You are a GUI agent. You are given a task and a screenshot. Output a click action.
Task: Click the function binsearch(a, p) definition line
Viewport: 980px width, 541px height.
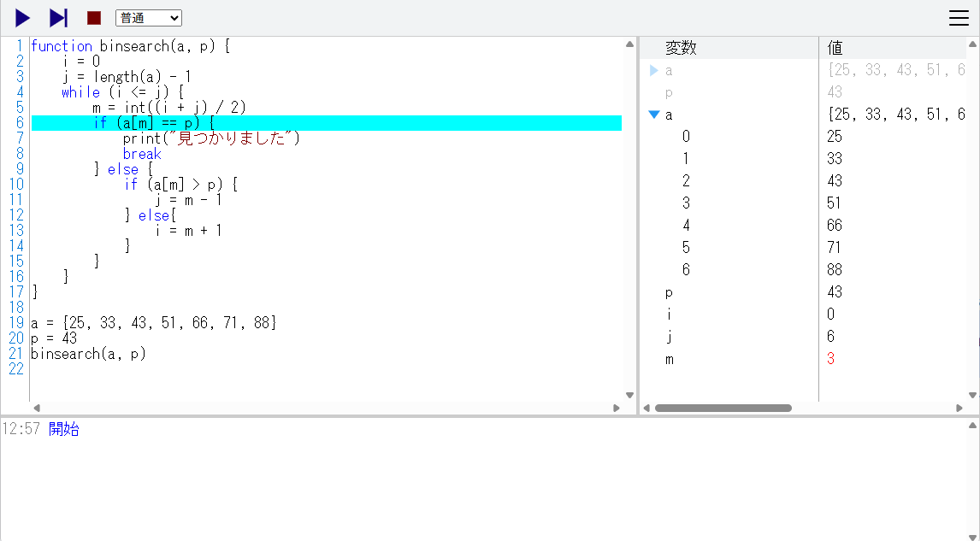[x=131, y=46]
